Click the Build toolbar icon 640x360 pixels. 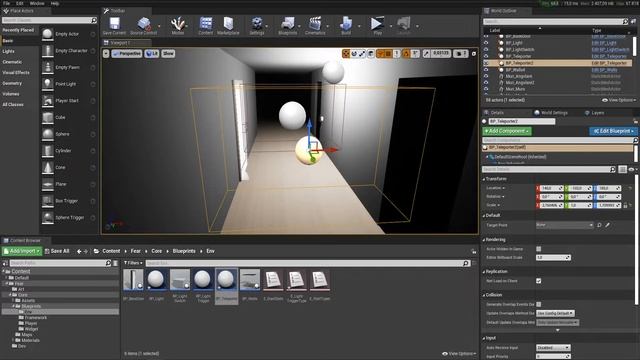[x=346, y=25]
